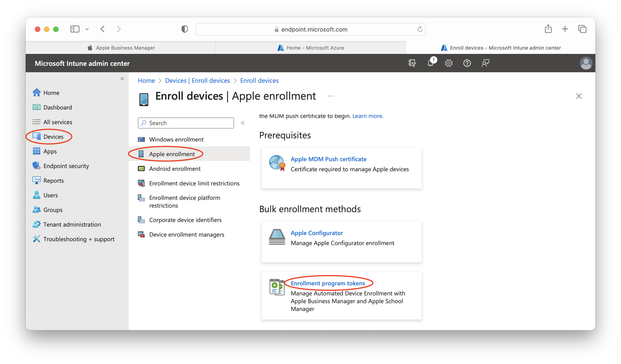Open Enrollment program tokens
The height and width of the screenshot is (364, 621).
[328, 283]
